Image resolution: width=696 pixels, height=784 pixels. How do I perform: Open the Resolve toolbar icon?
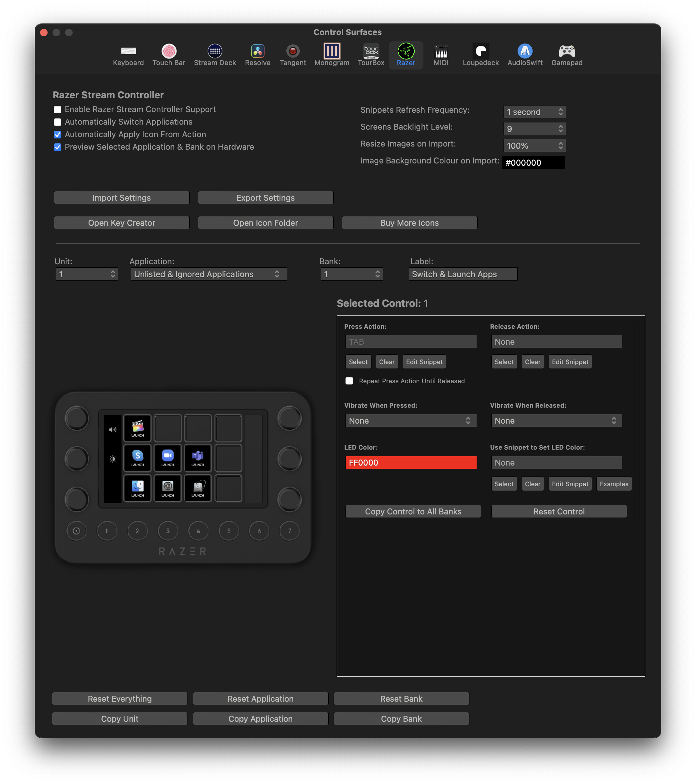pyautogui.click(x=258, y=55)
